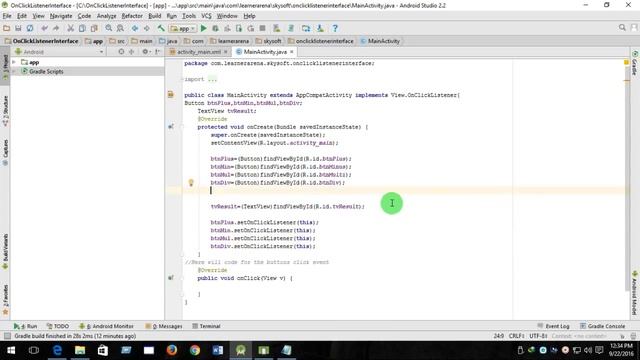The height and width of the screenshot is (360, 640).
Task: Click the Make Project hammer icon
Action: 161,28
